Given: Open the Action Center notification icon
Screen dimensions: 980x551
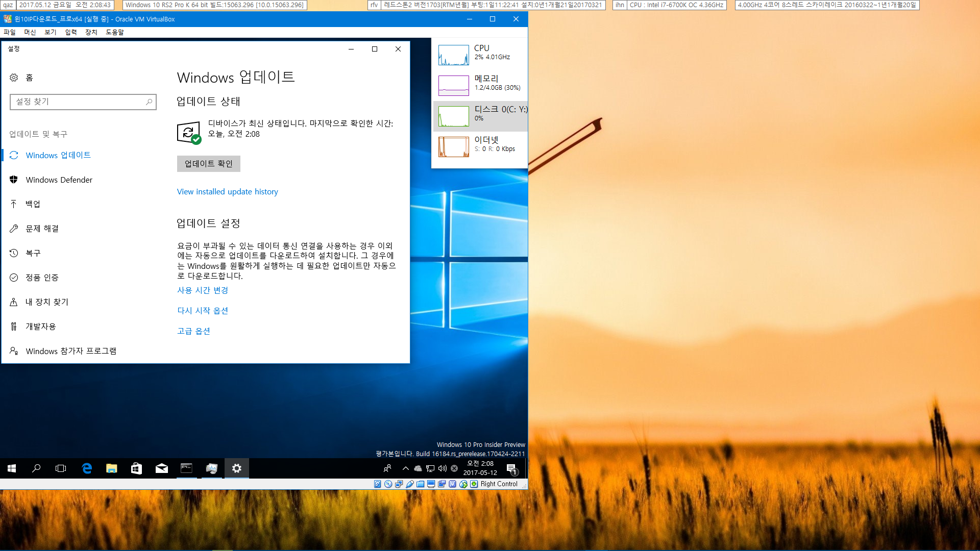Looking at the screenshot, I should 512,468.
